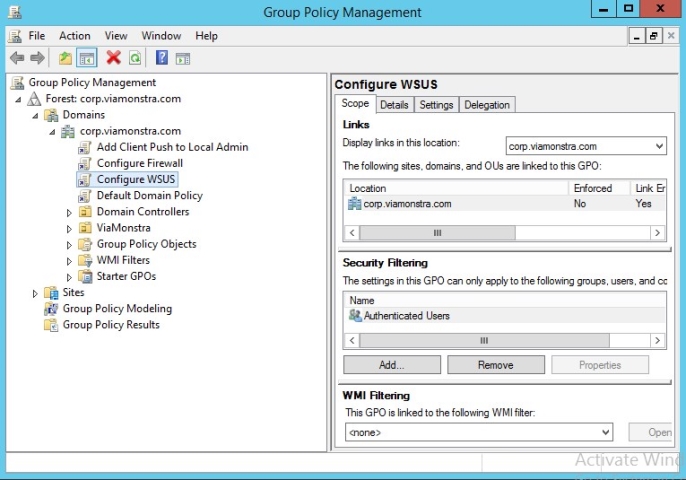Click the Up One Level folder icon

(x=66, y=58)
